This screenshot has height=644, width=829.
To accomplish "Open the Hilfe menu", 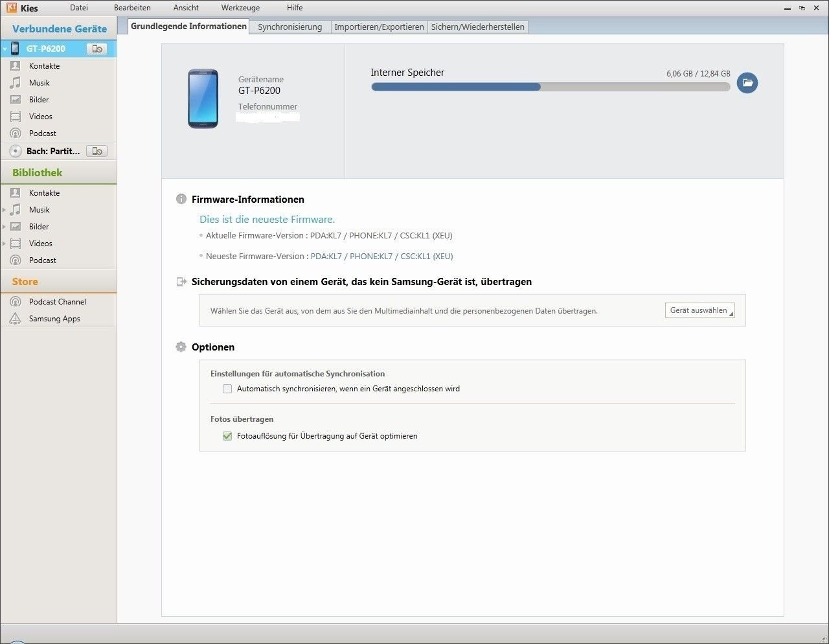I will 295,8.
